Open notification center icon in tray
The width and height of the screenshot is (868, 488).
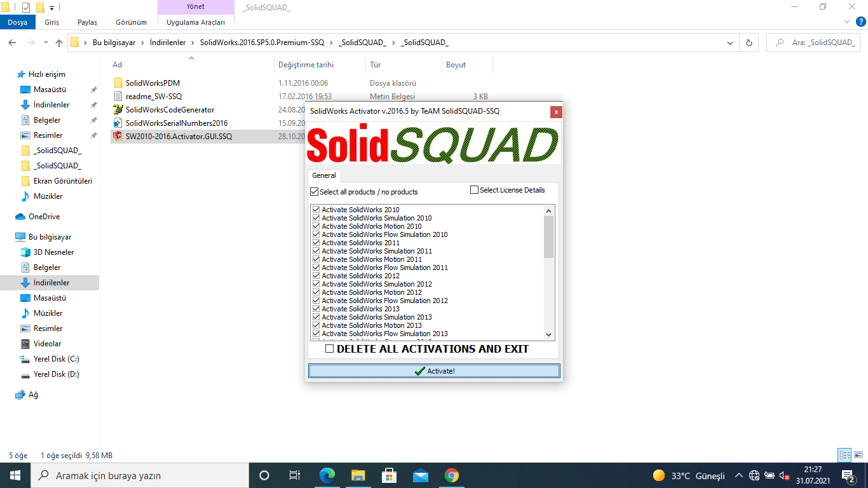tap(848, 475)
